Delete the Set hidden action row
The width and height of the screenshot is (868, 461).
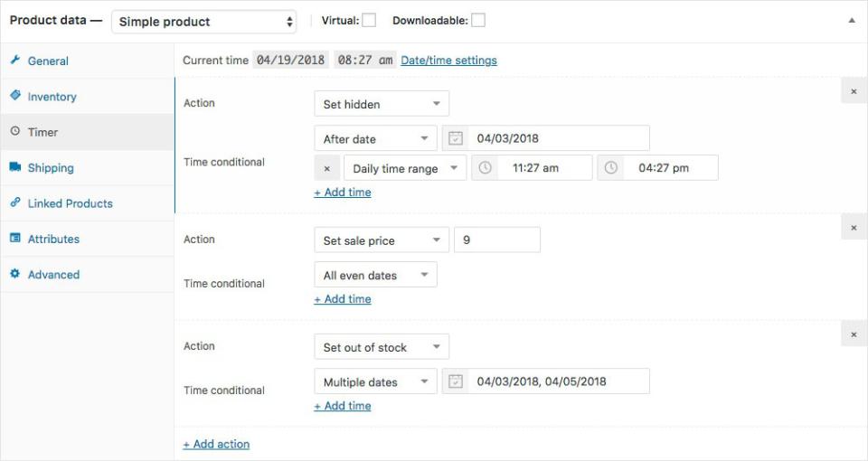pyautogui.click(x=854, y=91)
